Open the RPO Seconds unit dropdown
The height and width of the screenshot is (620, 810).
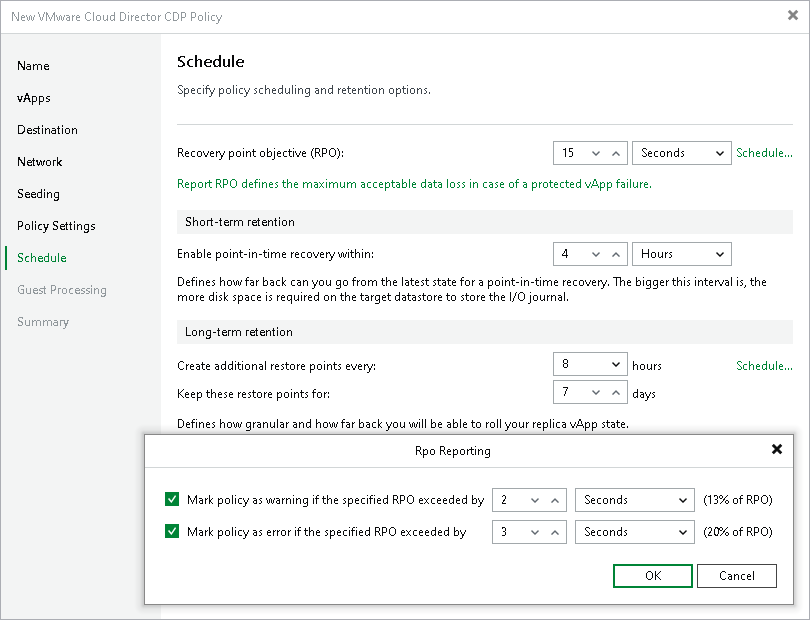pyautogui.click(x=682, y=153)
